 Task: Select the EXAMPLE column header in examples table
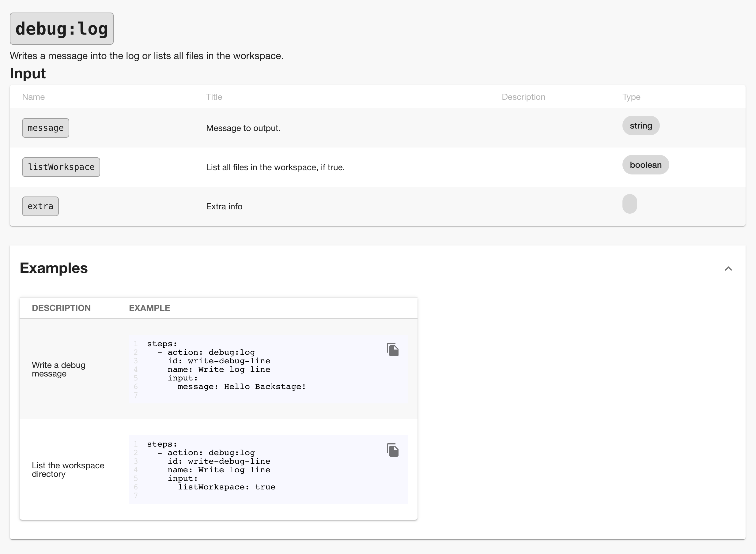point(149,308)
